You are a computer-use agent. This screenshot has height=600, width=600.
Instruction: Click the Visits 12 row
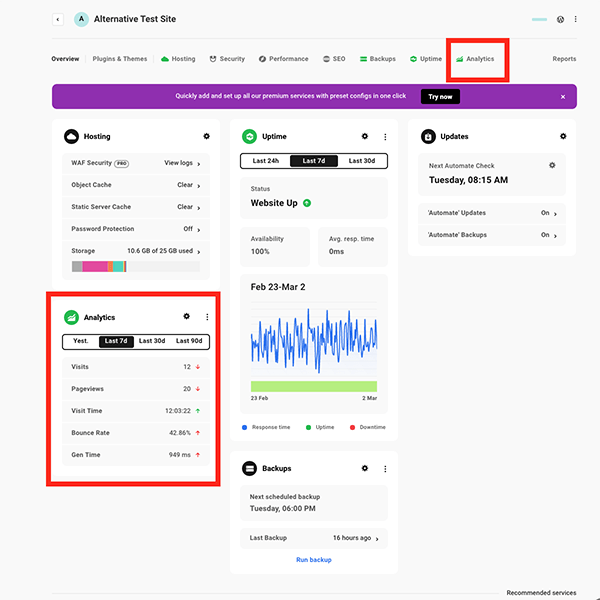[136, 367]
